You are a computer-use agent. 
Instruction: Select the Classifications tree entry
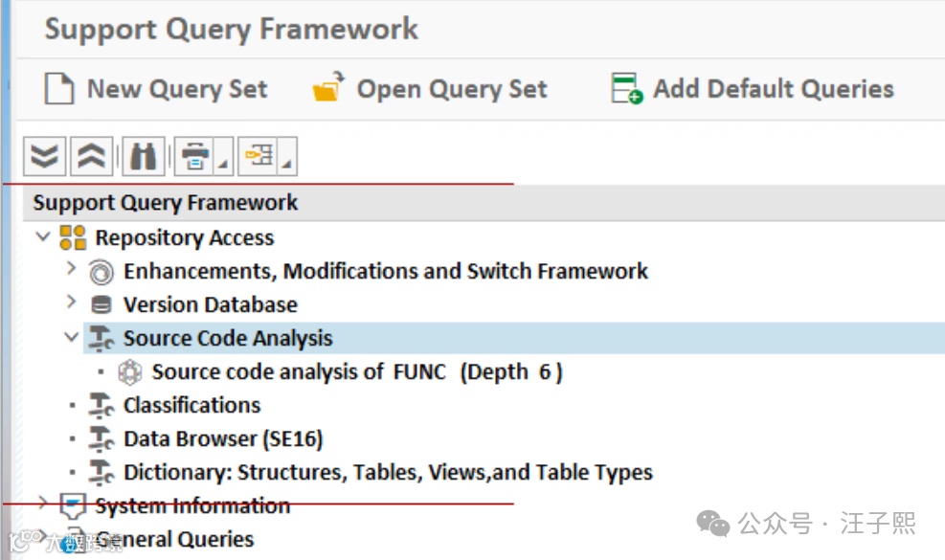[191, 405]
